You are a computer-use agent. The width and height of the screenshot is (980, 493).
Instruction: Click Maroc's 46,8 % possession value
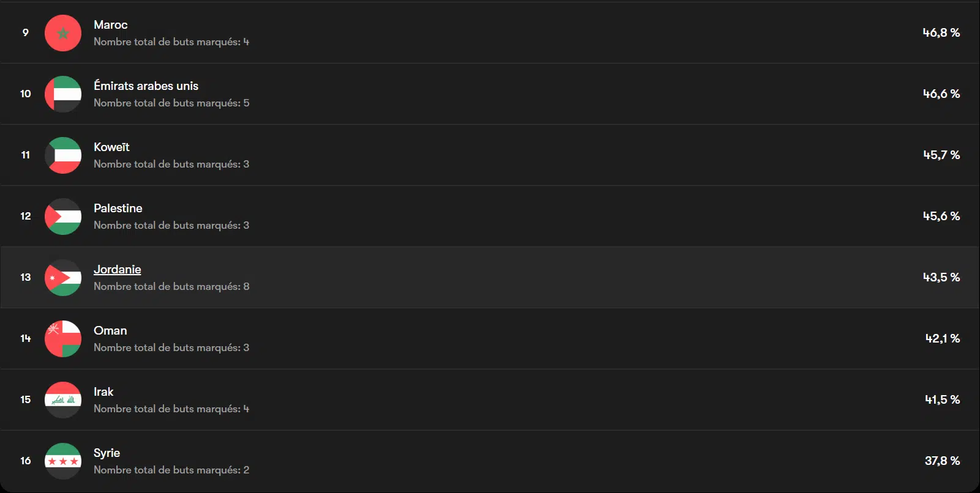pyautogui.click(x=941, y=33)
